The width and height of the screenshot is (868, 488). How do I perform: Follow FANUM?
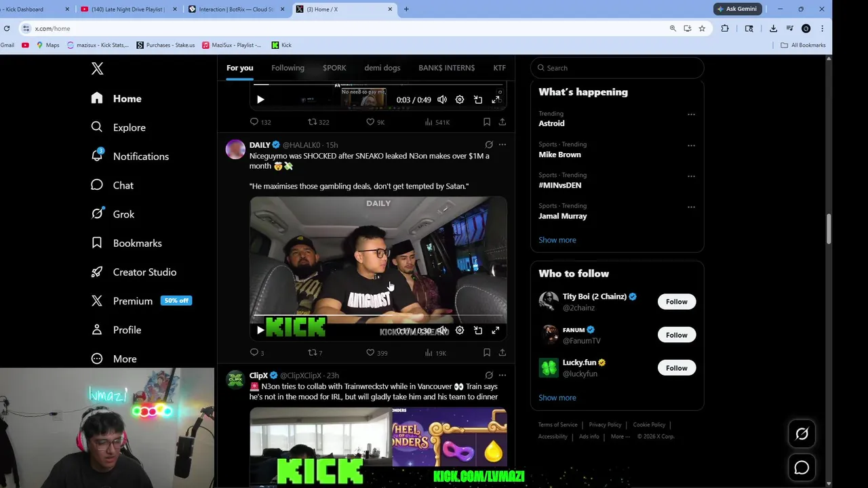tap(676, 335)
